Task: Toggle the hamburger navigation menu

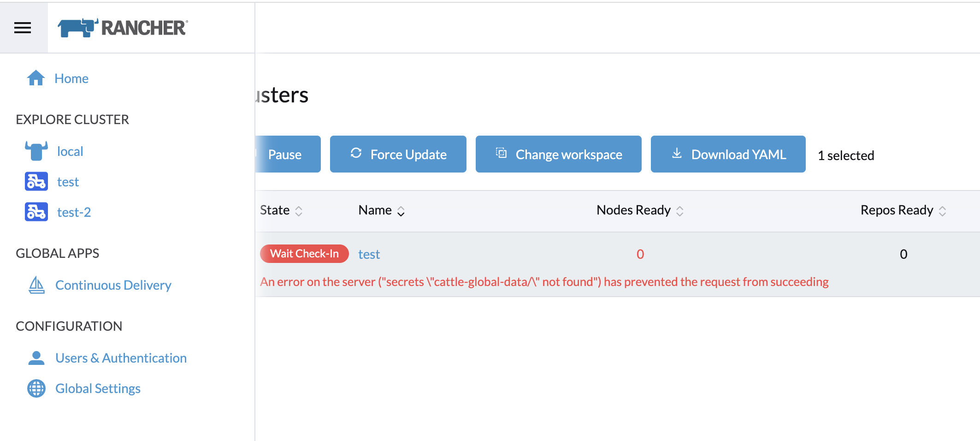Action: click(23, 28)
